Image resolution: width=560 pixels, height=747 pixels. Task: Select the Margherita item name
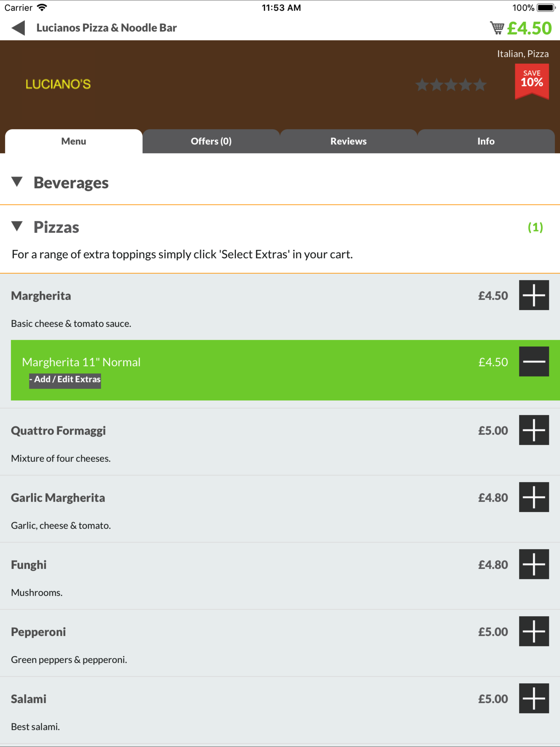41,296
